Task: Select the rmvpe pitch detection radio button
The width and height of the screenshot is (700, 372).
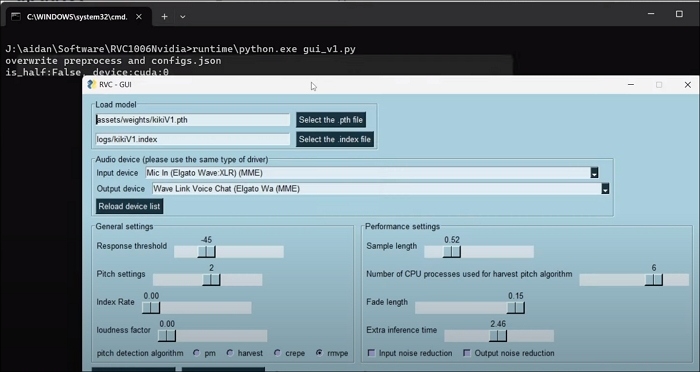Action: point(319,353)
